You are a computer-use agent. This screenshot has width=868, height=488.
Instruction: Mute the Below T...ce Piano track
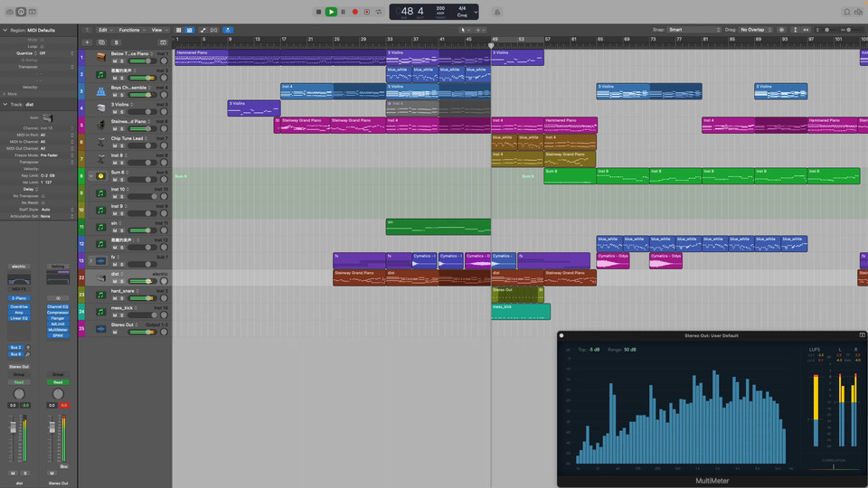pyautogui.click(x=115, y=61)
